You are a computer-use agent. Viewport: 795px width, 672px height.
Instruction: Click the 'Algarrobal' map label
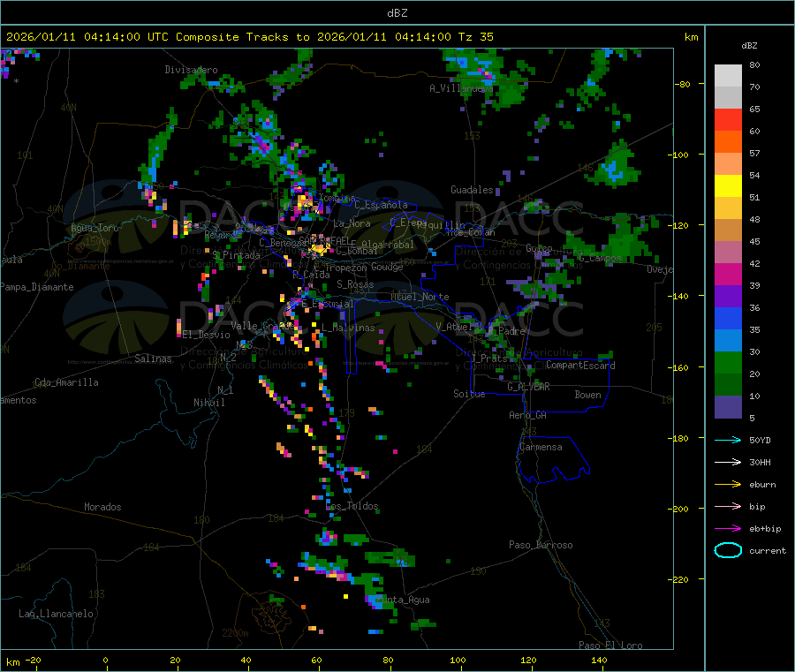[x=388, y=245]
